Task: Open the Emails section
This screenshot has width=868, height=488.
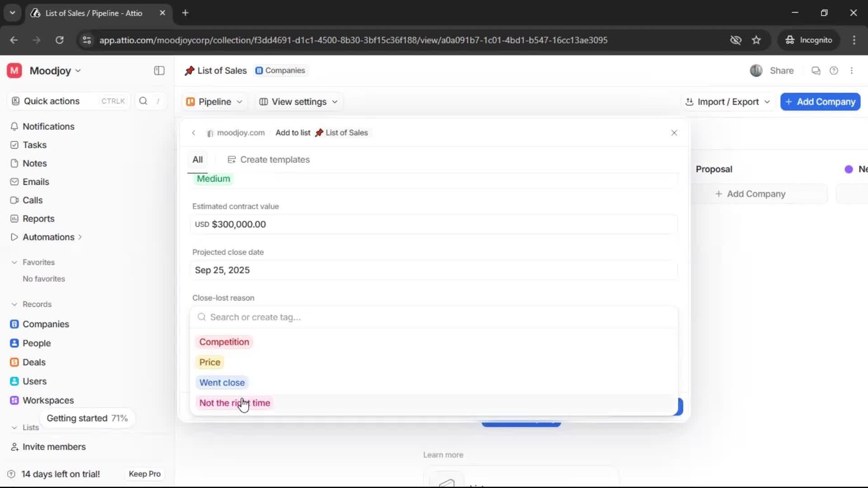Action: click(36, 182)
